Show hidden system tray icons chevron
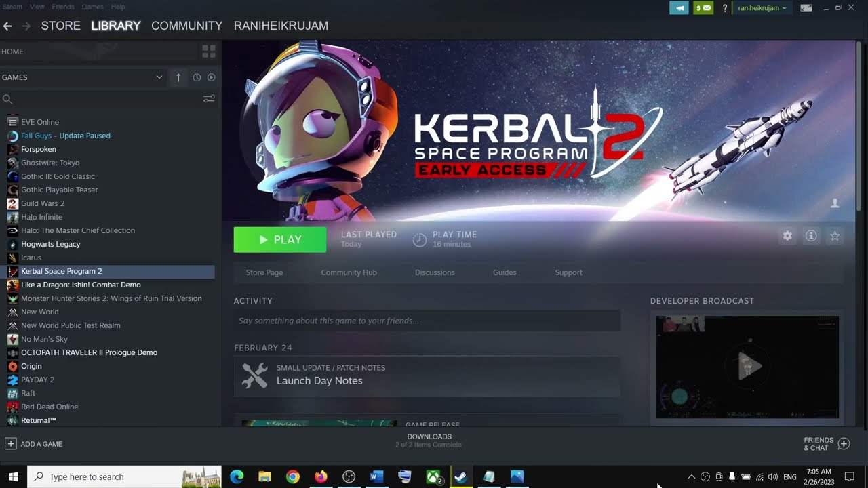This screenshot has height=488, width=868. pos(691,476)
